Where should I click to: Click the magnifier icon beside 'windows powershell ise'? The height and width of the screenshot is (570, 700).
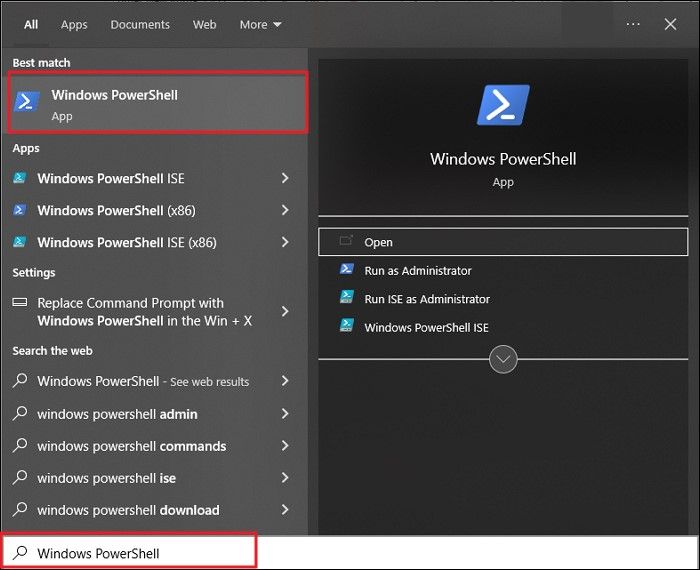click(x=20, y=478)
